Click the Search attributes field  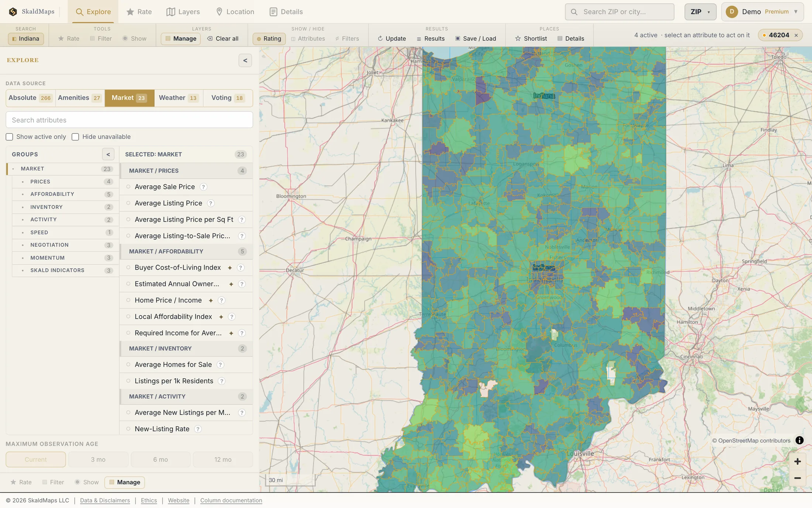(x=129, y=120)
